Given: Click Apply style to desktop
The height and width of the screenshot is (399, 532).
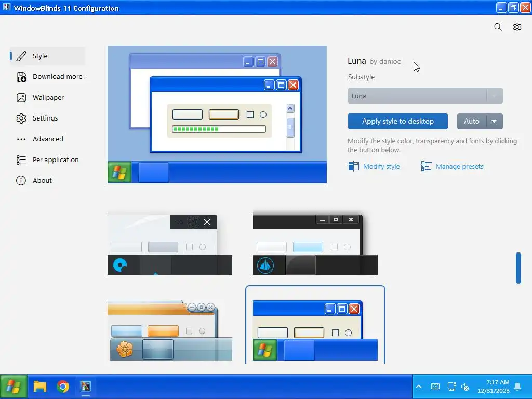Looking at the screenshot, I should tap(397, 122).
